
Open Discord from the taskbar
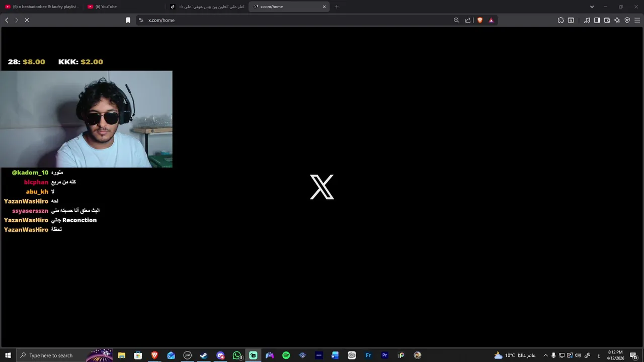220,355
